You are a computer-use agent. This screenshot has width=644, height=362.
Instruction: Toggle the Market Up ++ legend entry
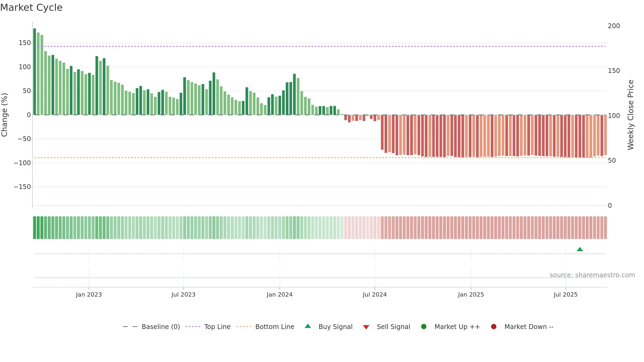(x=450, y=327)
